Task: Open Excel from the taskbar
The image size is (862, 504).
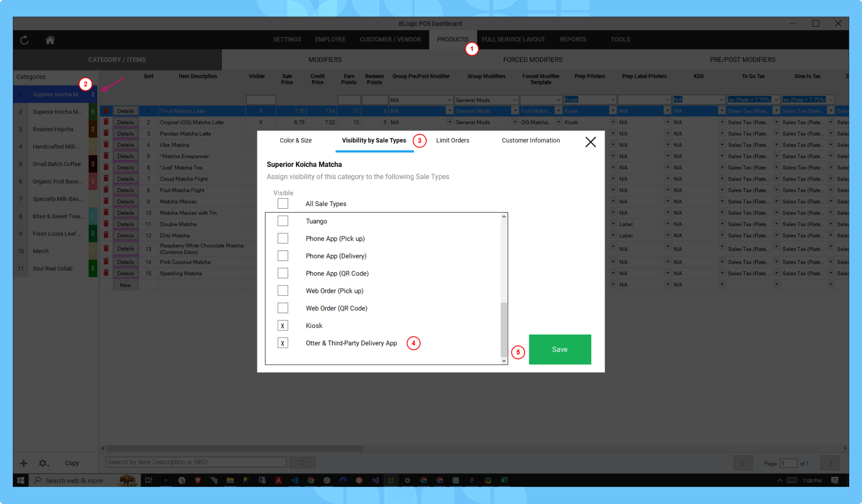Action: click(504, 480)
